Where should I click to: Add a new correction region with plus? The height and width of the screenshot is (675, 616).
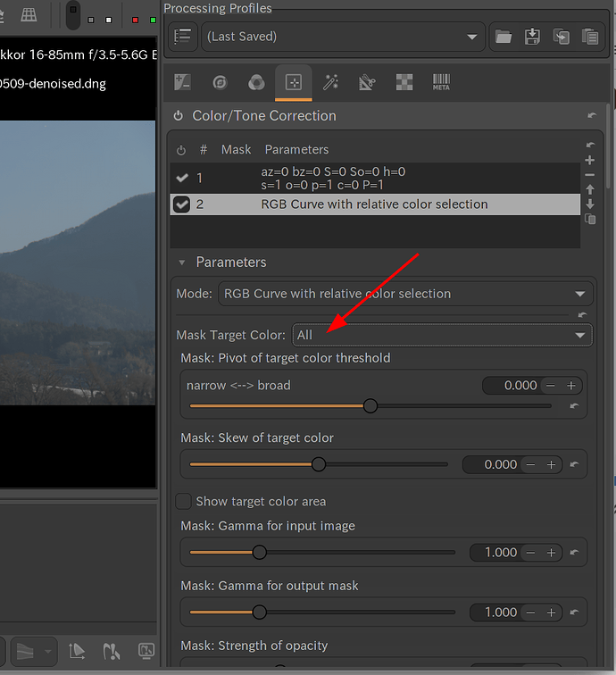point(589,160)
